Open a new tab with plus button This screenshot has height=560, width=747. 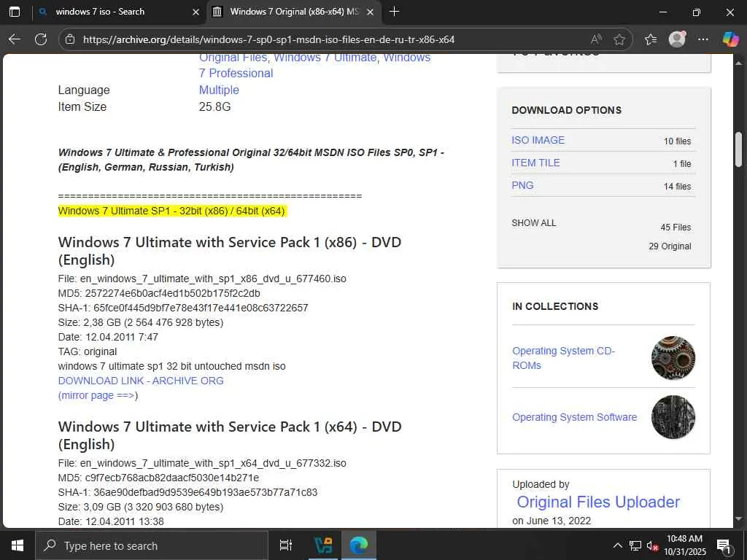click(395, 12)
